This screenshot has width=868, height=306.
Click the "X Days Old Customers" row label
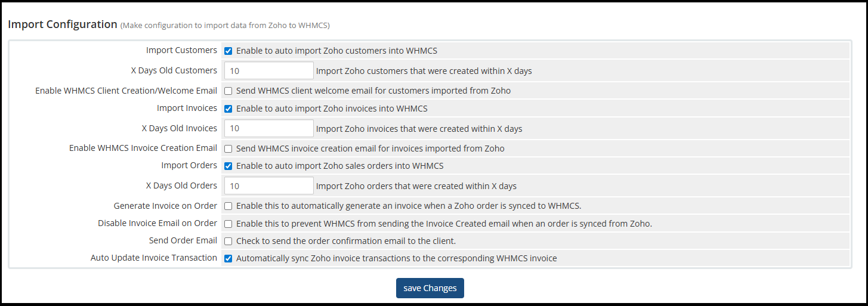[174, 70]
